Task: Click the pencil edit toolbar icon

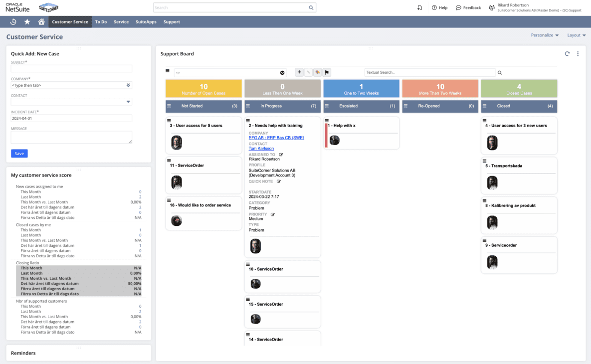Action: 308,72
